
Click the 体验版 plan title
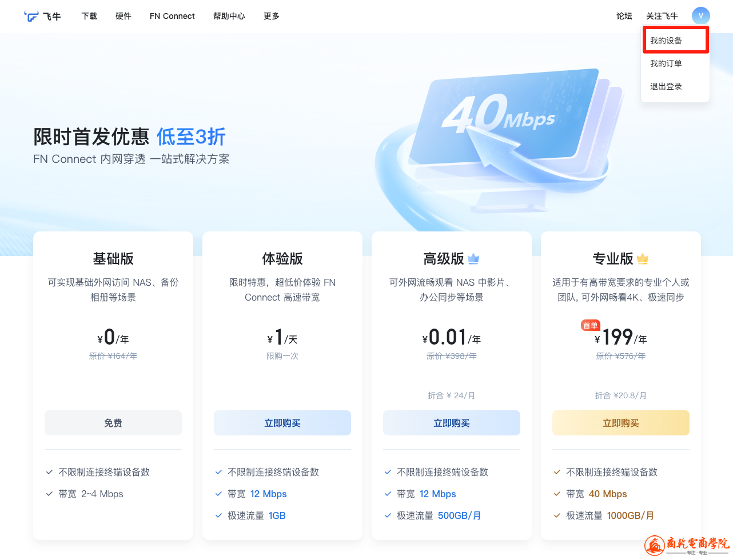coord(282,259)
